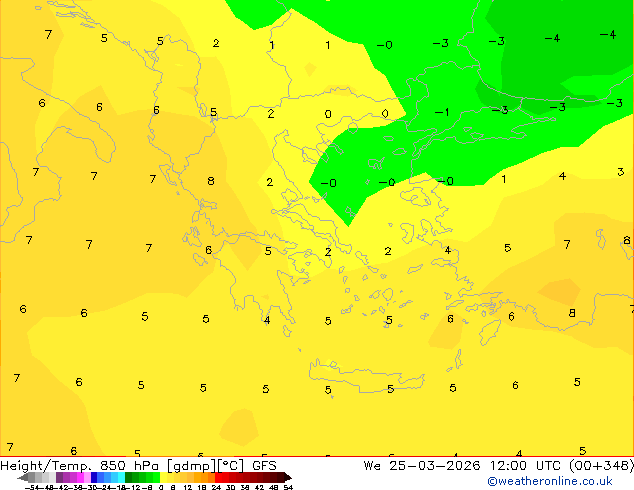Image resolution: width=634 pixels, height=490 pixels.
Task: Select the "GFS" model label
Action: 264,466
